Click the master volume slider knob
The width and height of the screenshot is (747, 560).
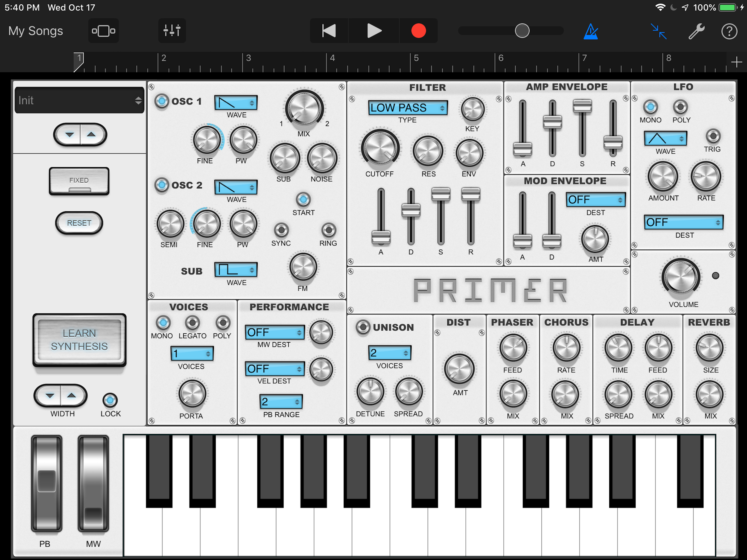[522, 31]
